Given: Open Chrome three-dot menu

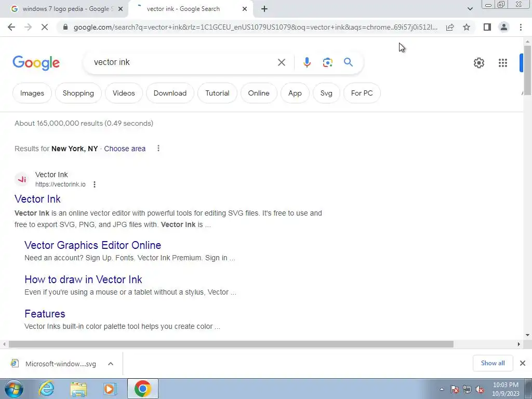Looking at the screenshot, I should coord(521,27).
